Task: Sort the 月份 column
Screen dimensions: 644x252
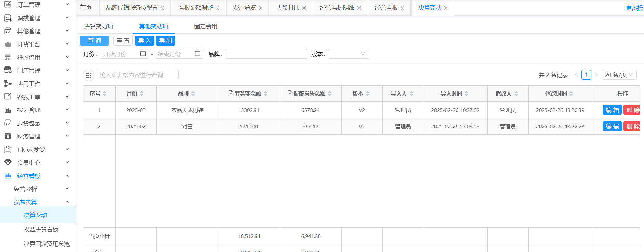Action: pyautogui.click(x=142, y=93)
